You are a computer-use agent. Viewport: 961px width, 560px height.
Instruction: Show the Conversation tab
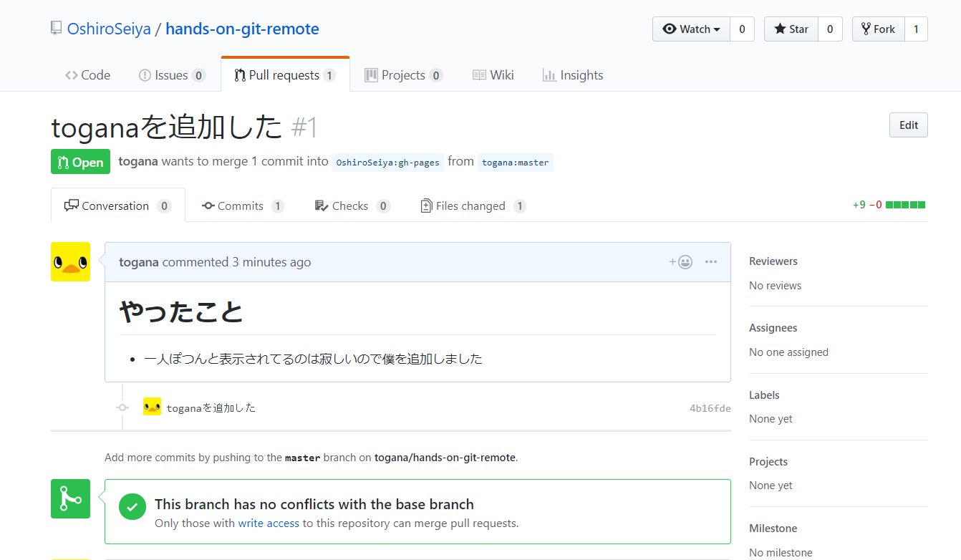coord(118,206)
